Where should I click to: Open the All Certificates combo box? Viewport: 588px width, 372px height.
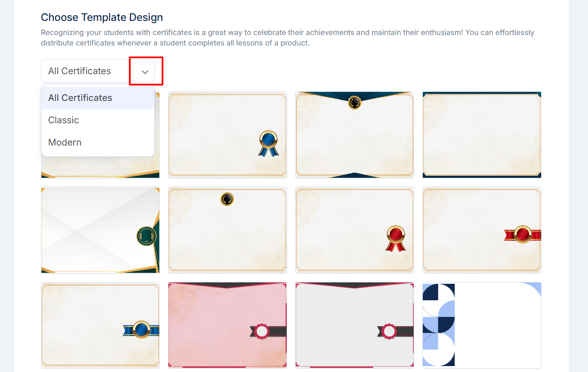point(98,71)
